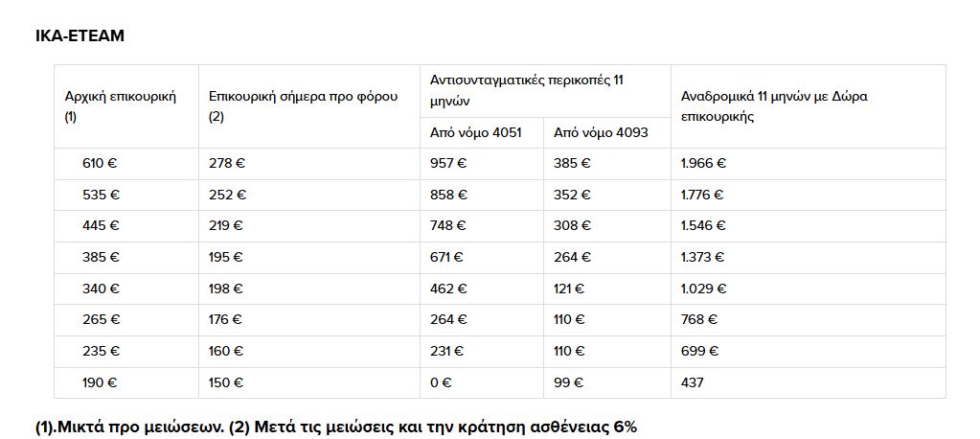Viewport: 980px width, 439px height.
Task: Click the IKA-ETEAM heading
Action: click(x=80, y=35)
